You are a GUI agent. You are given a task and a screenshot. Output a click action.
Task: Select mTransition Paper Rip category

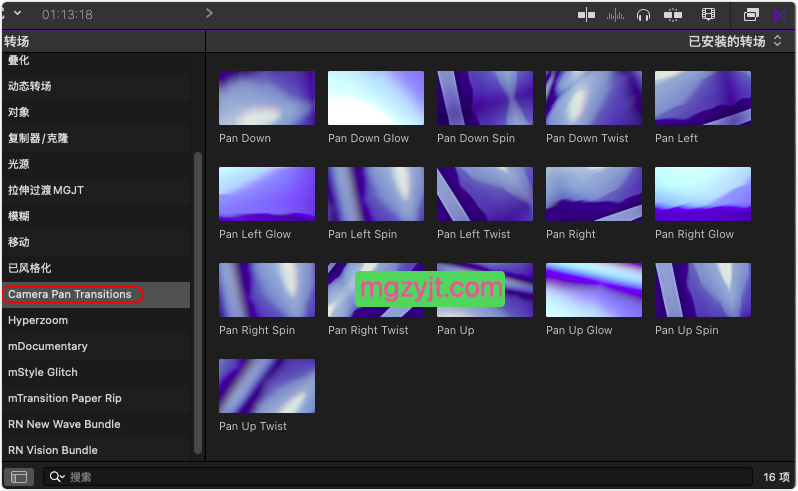96,398
